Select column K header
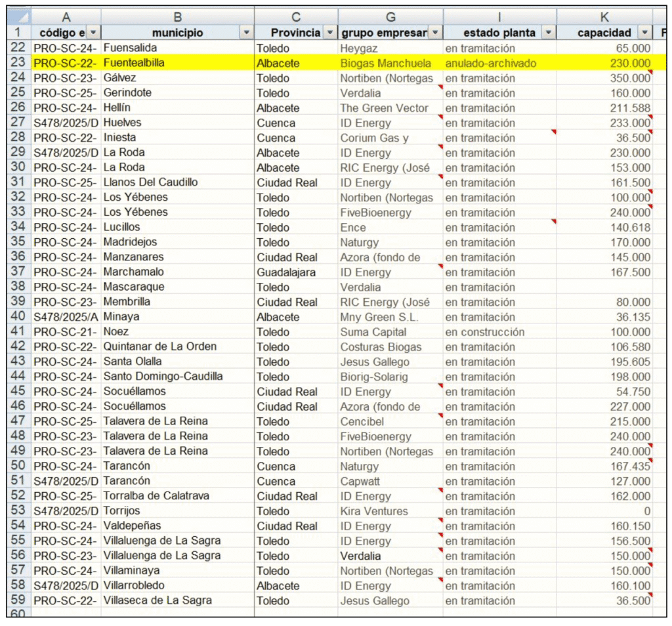This screenshot has width=672, height=626. 604,17
